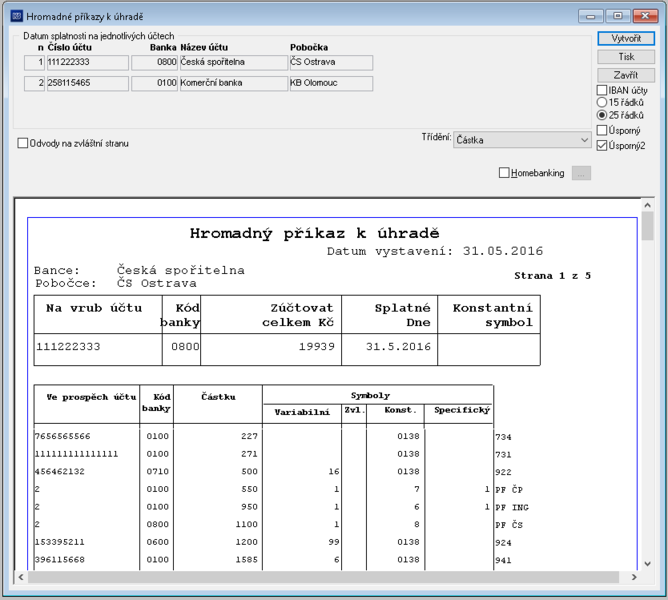
Task: Click the preview scroll down arrow
Action: click(x=647, y=564)
